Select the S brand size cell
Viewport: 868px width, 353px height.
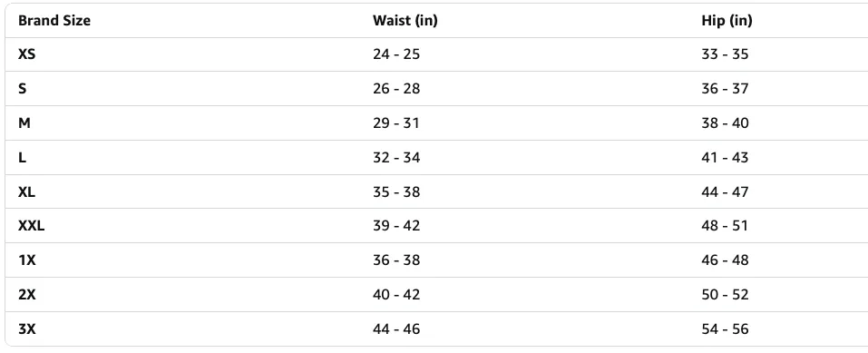22,89
